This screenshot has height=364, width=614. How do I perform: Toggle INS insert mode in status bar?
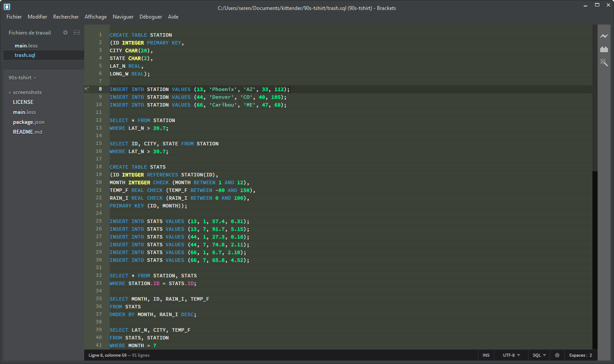pos(486,355)
